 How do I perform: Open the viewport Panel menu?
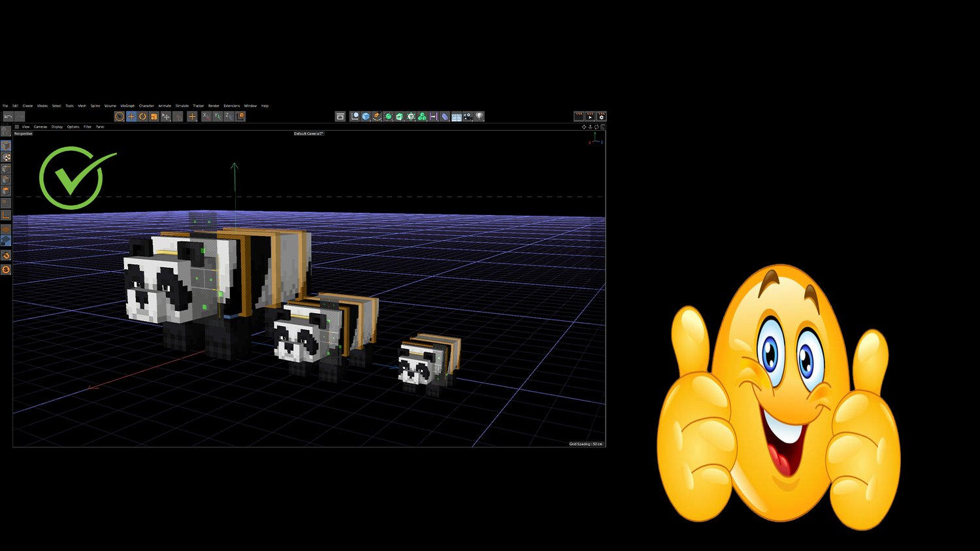(100, 127)
